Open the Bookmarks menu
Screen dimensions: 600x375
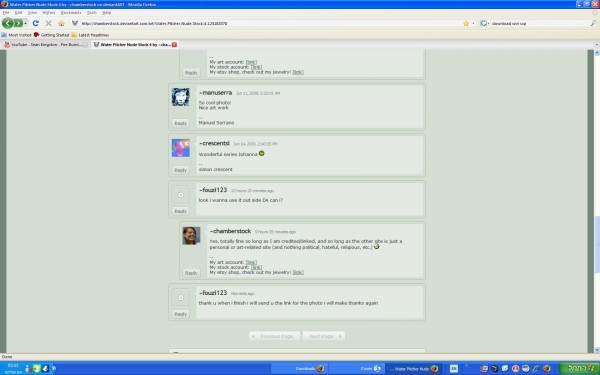71,13
